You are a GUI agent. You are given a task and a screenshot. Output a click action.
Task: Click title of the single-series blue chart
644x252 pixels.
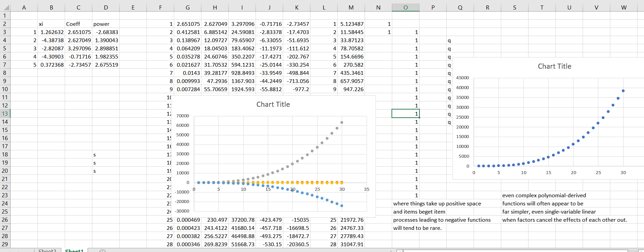[x=554, y=66]
